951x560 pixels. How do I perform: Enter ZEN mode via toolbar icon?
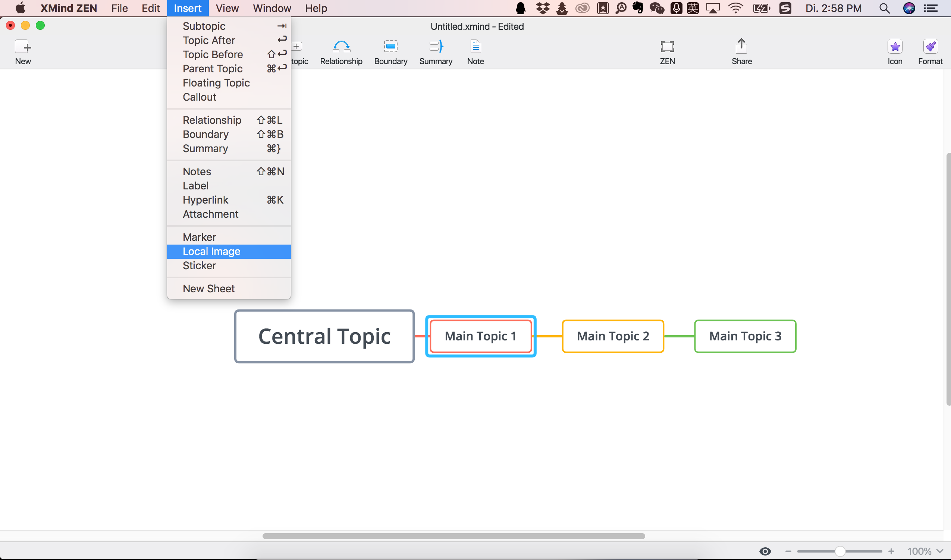click(667, 47)
